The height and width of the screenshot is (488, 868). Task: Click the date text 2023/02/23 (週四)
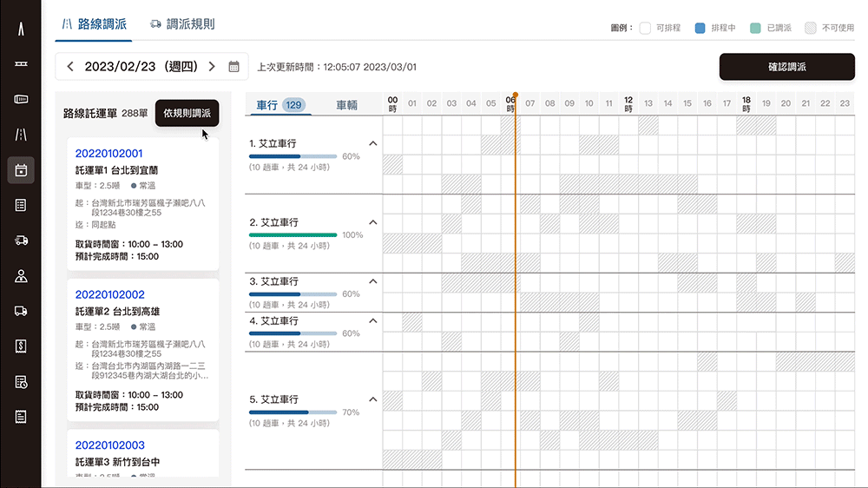pos(141,67)
